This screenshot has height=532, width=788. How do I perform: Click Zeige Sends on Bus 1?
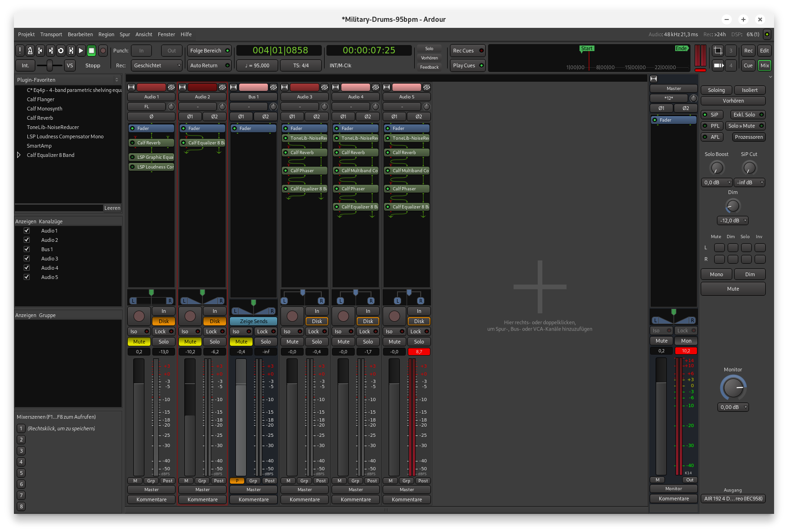click(x=254, y=321)
